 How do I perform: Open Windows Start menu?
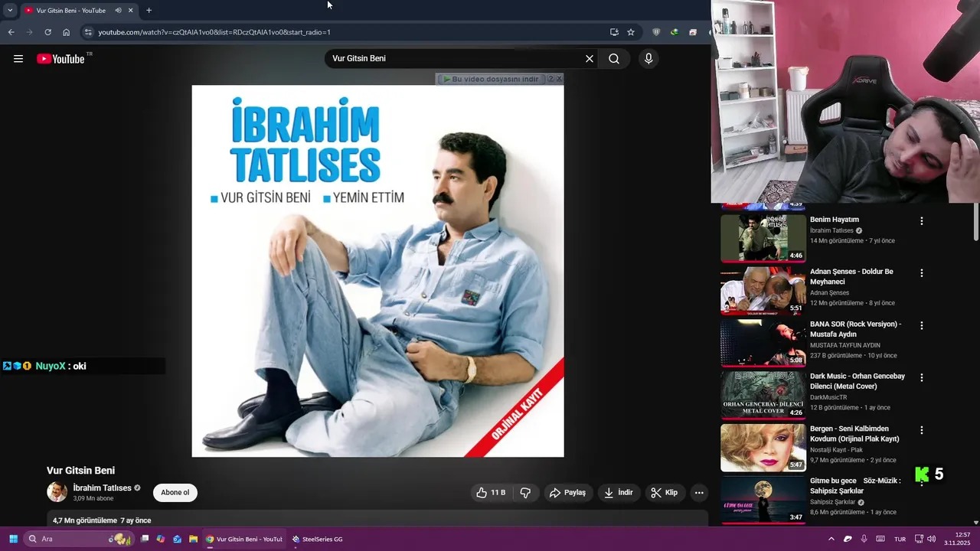(13, 539)
